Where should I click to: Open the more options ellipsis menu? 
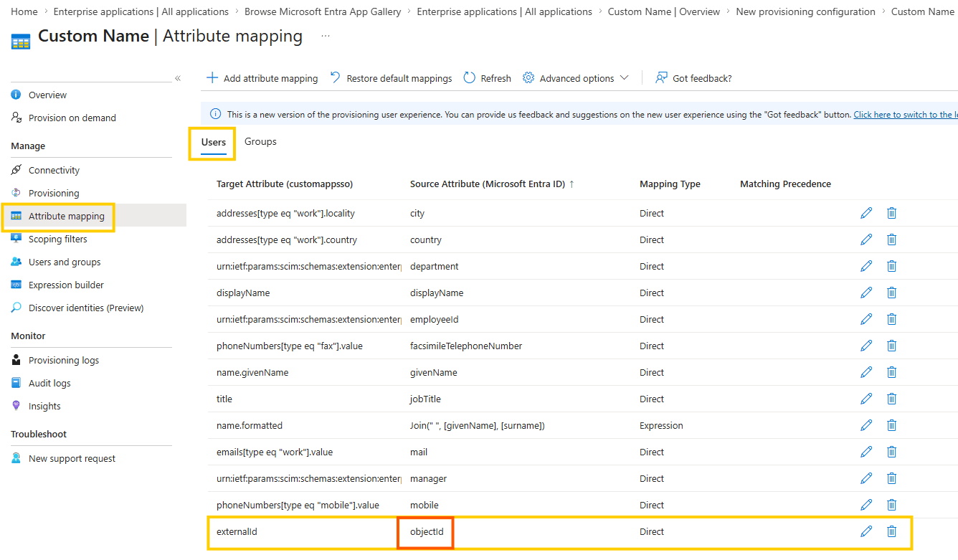coord(326,36)
